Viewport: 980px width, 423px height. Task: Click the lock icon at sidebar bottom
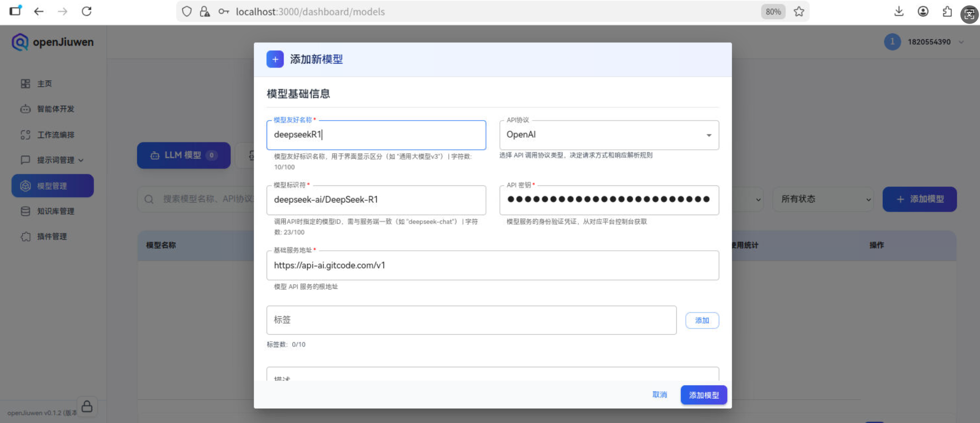[x=87, y=407]
